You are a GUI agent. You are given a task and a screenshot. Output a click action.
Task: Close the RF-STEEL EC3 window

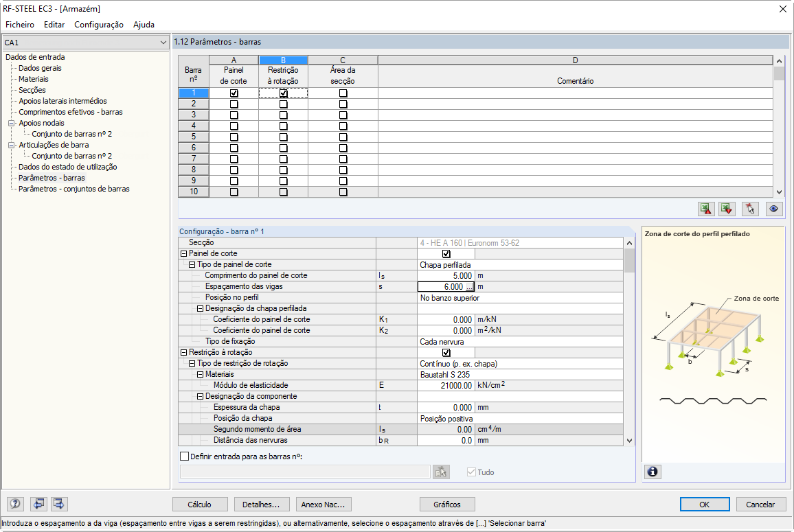(782, 9)
